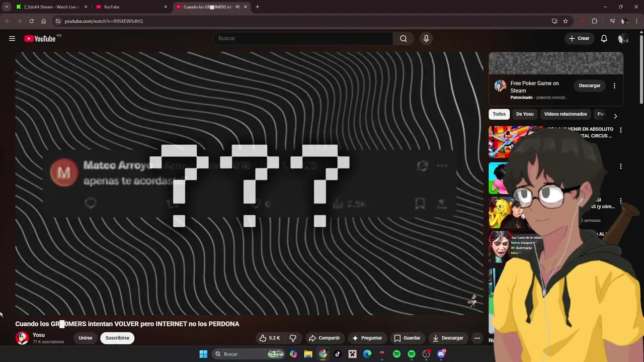The width and height of the screenshot is (644, 362).
Task: Open the DIGITAL CIRCUS video thumbnail
Action: coord(516,142)
